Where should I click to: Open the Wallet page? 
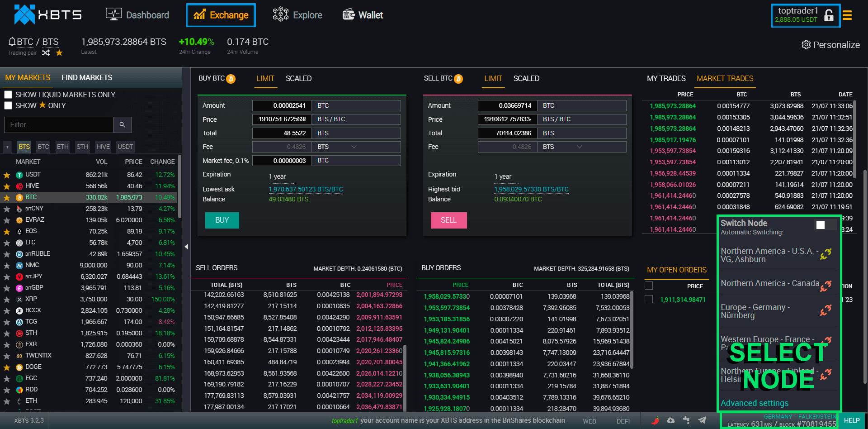[x=362, y=15]
